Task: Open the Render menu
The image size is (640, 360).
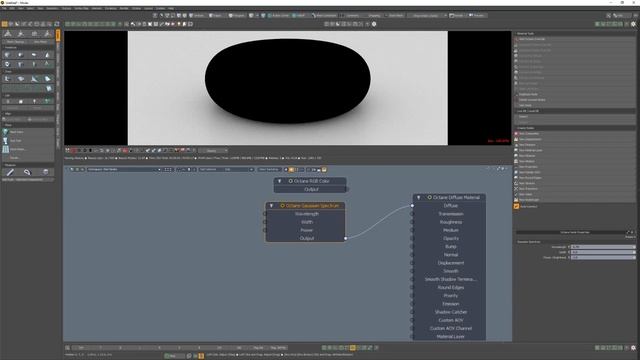Action: coord(124,8)
